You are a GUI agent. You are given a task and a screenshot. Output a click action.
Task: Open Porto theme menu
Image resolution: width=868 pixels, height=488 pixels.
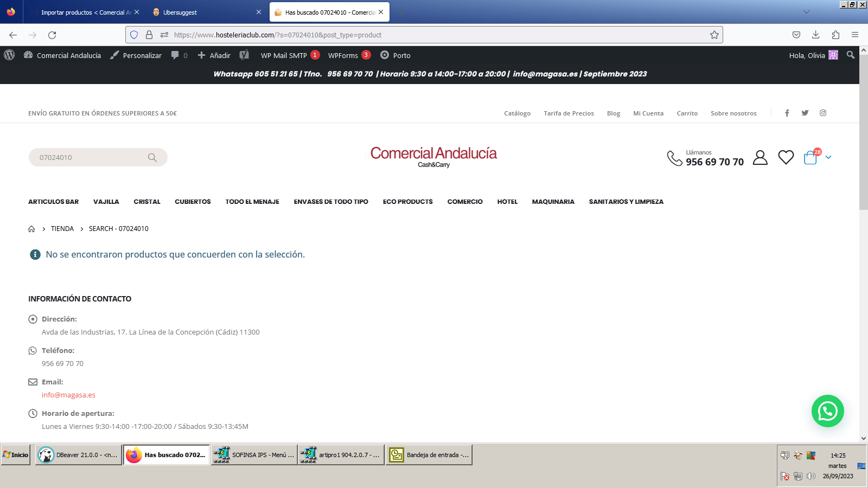(395, 55)
